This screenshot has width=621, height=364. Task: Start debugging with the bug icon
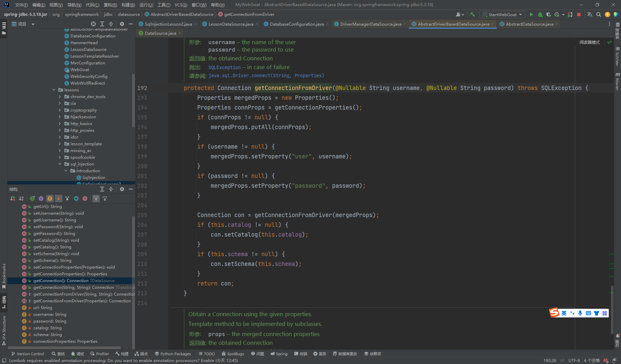(540, 14)
